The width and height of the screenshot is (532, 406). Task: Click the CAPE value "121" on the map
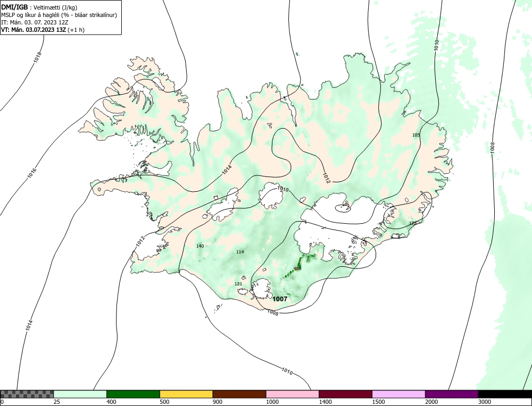click(238, 284)
